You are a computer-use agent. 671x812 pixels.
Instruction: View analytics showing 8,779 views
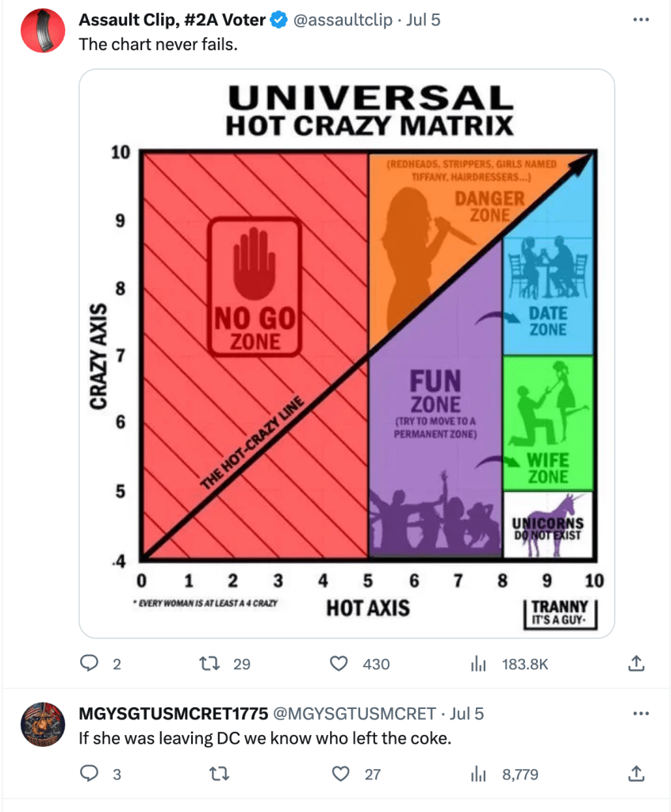coord(479,774)
